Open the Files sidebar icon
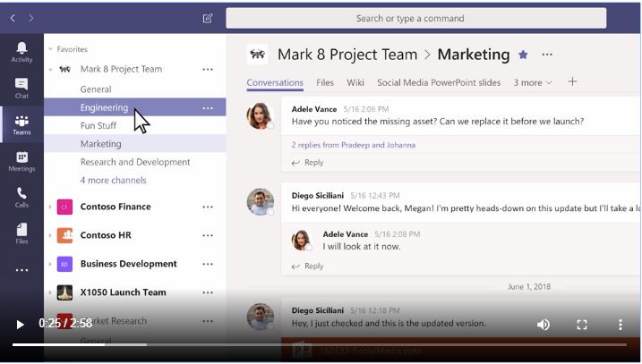The image size is (642, 364). coord(21,233)
